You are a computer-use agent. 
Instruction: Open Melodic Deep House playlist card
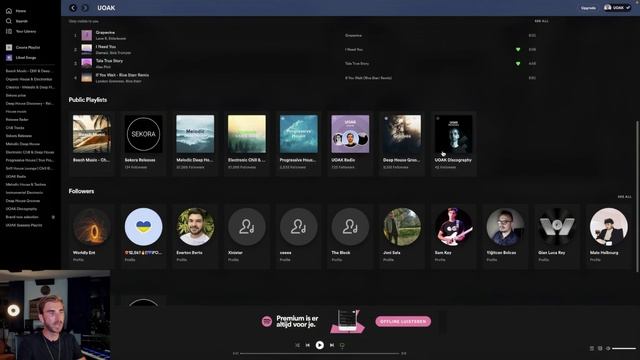pyautogui.click(x=195, y=143)
